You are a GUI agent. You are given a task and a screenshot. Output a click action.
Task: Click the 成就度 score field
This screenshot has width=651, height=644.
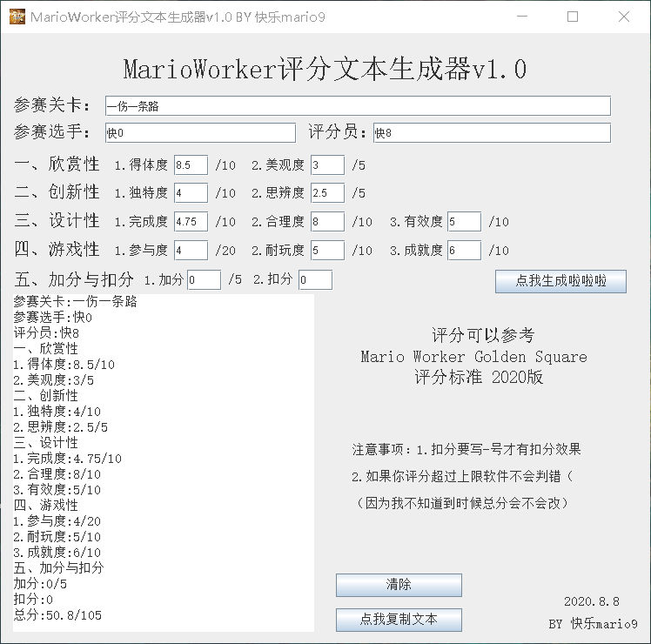tap(464, 250)
